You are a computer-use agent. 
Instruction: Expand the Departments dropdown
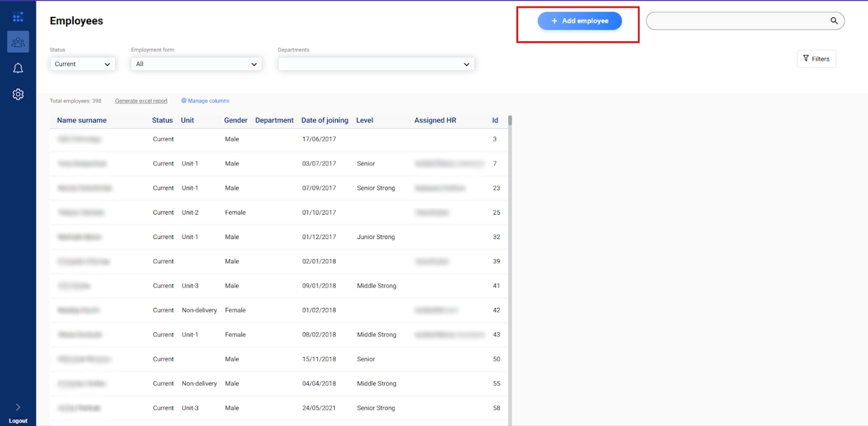tap(376, 64)
